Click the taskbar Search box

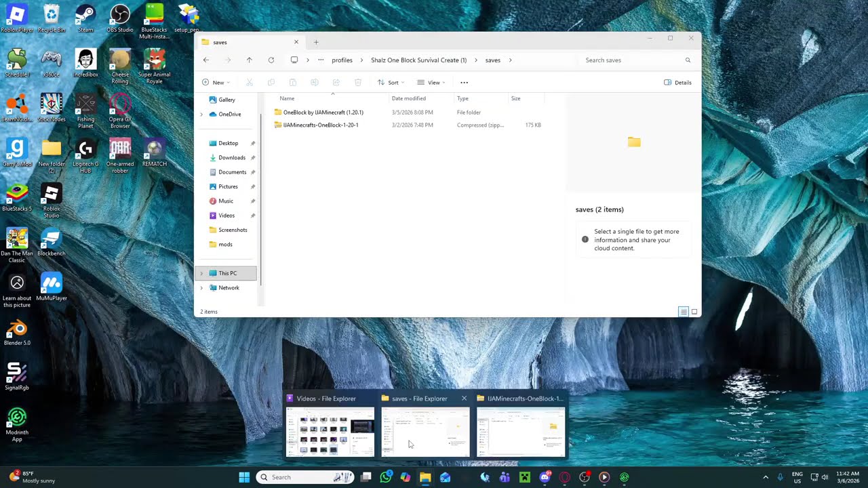tap(305, 477)
